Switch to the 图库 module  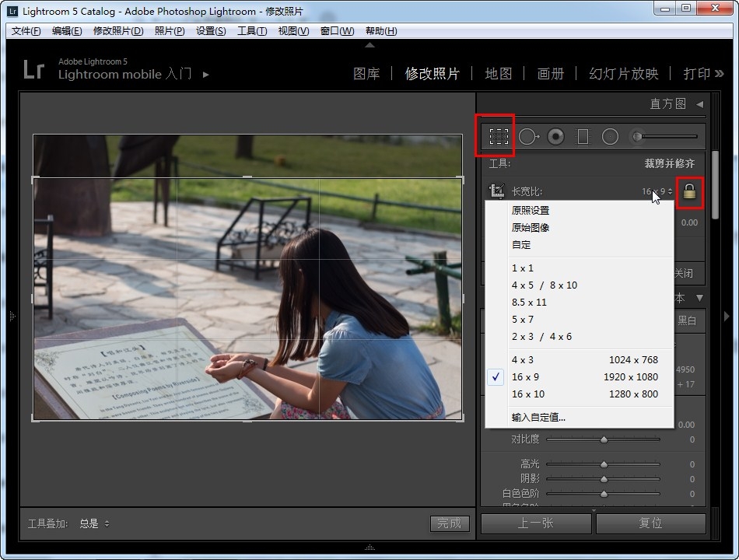pyautogui.click(x=366, y=74)
